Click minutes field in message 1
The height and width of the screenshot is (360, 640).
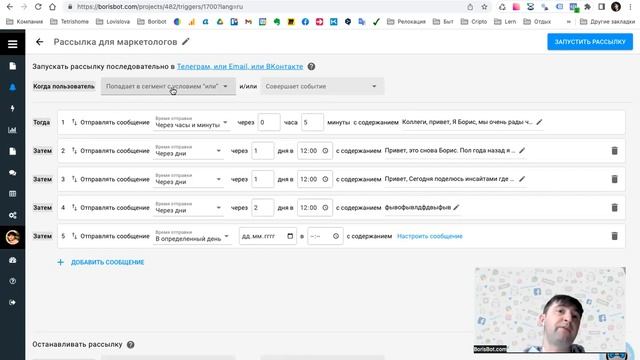click(312, 122)
